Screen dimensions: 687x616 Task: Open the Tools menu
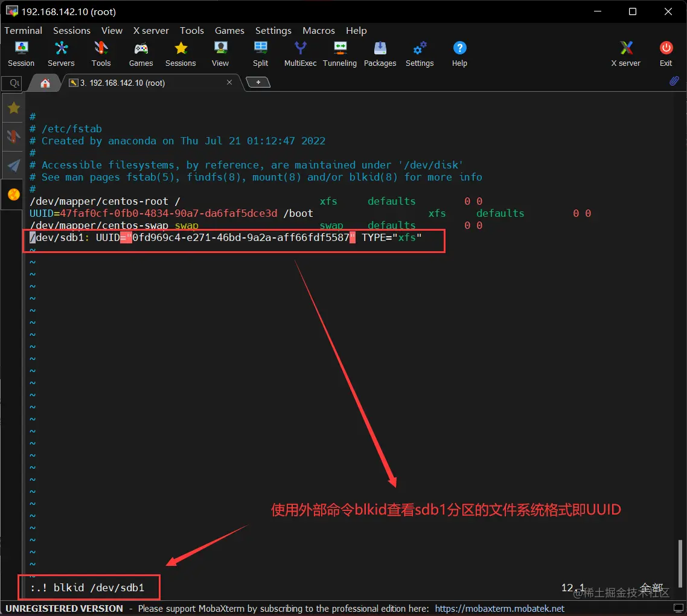192,31
